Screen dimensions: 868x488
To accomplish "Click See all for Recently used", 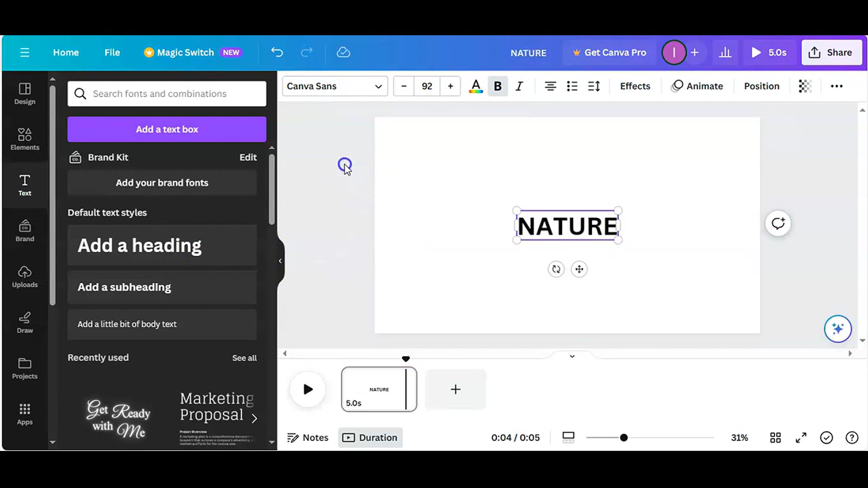I will (244, 358).
